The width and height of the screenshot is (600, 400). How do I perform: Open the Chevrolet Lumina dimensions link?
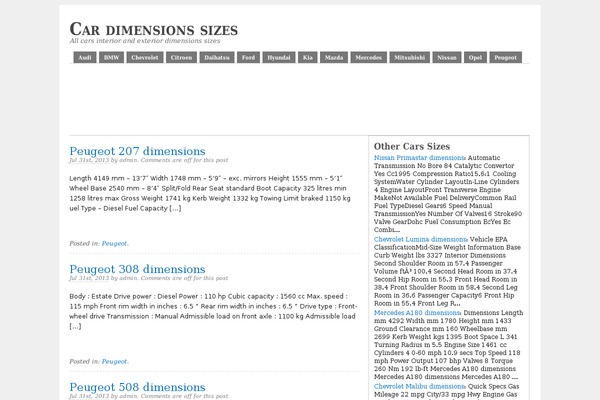coord(420,239)
